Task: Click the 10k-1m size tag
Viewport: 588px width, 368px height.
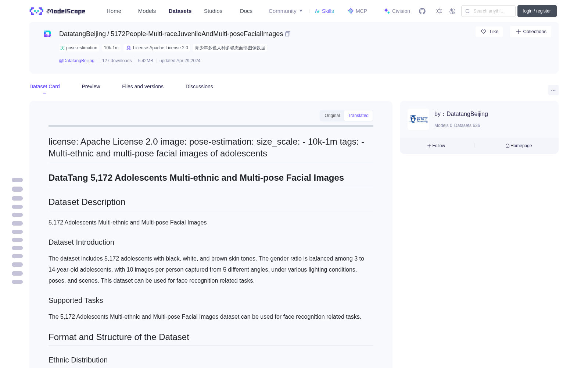Action: pyautogui.click(x=111, y=48)
